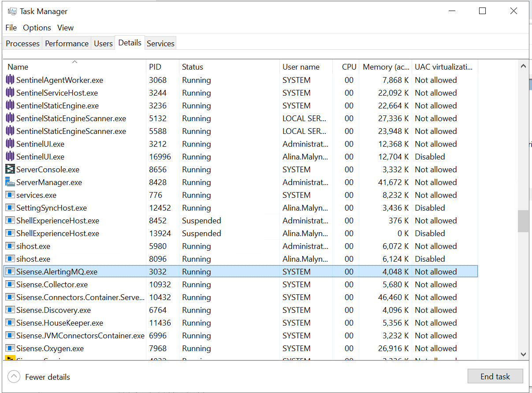532x393 pixels.
Task: Click the ServerManager.exe icon
Action: click(x=10, y=182)
